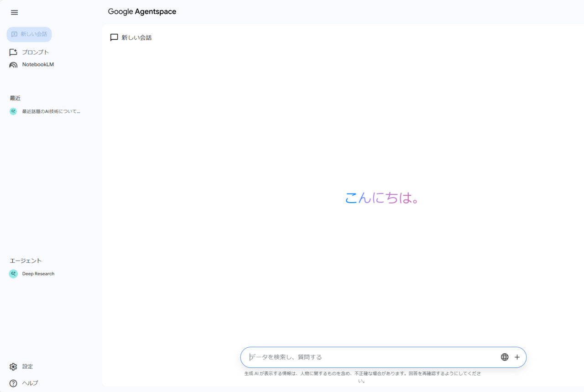The image size is (584, 392).
Task: Select the Deep Research agent
Action: point(32,274)
